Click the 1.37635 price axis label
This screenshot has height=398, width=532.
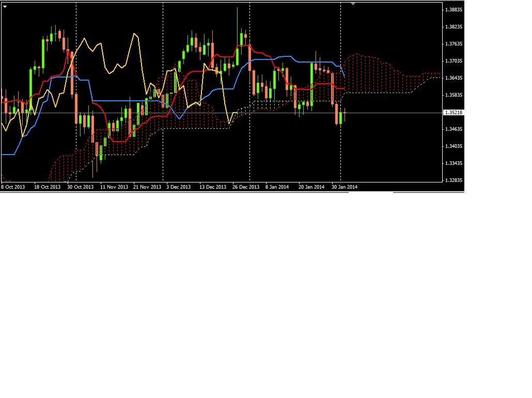tap(453, 44)
